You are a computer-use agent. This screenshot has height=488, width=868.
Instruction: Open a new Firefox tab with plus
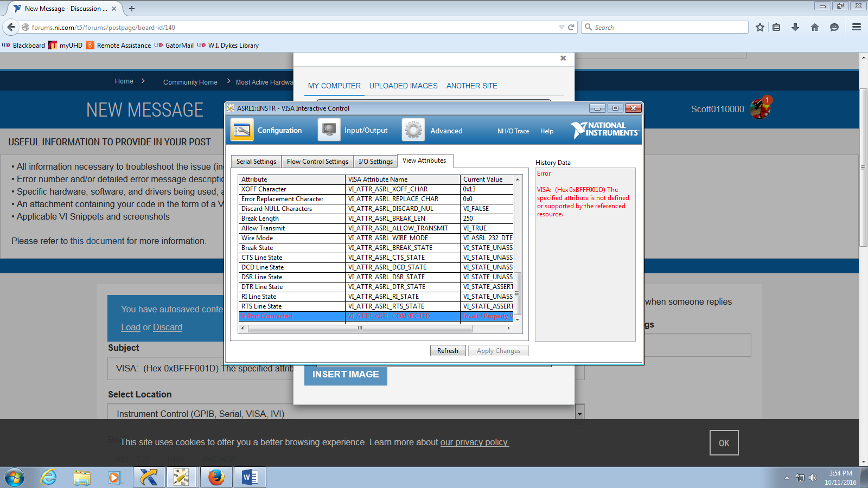(132, 9)
